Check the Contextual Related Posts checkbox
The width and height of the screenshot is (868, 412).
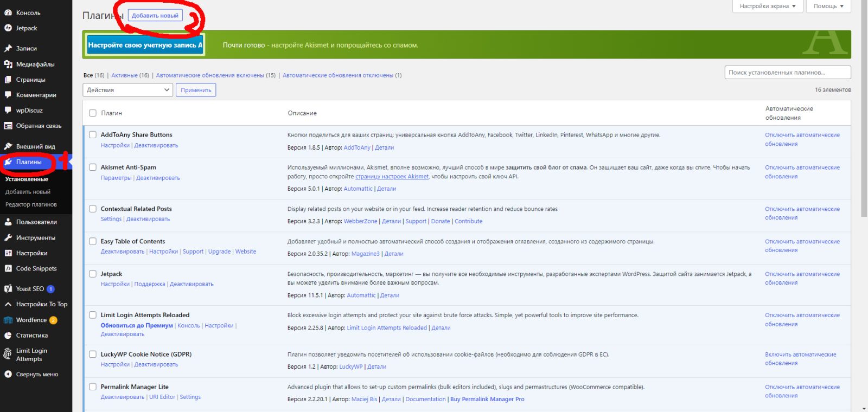93,209
